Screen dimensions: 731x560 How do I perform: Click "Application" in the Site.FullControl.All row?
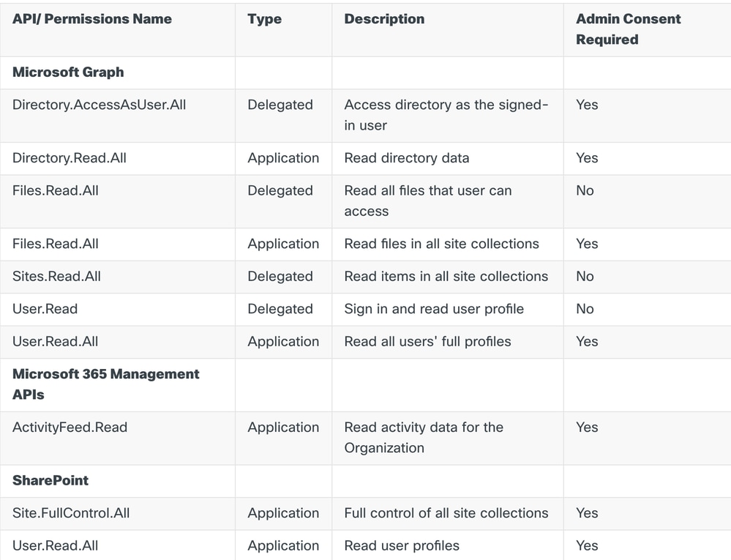pos(283,513)
